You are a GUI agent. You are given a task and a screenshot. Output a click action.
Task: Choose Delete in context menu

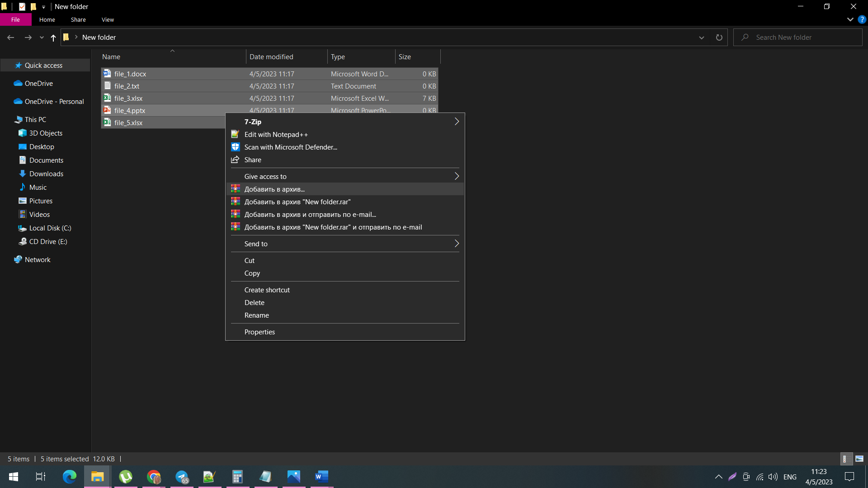[345, 302]
